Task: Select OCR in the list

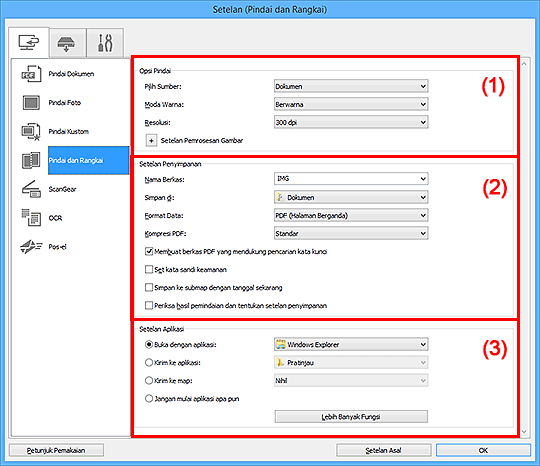Action: pyautogui.click(x=55, y=218)
